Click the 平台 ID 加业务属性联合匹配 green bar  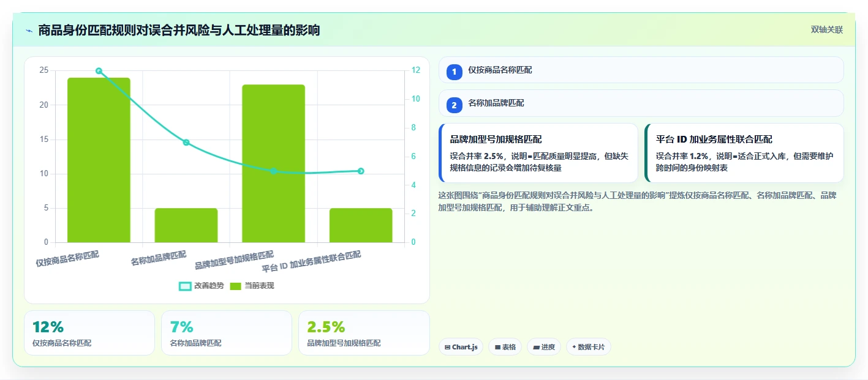(361, 225)
